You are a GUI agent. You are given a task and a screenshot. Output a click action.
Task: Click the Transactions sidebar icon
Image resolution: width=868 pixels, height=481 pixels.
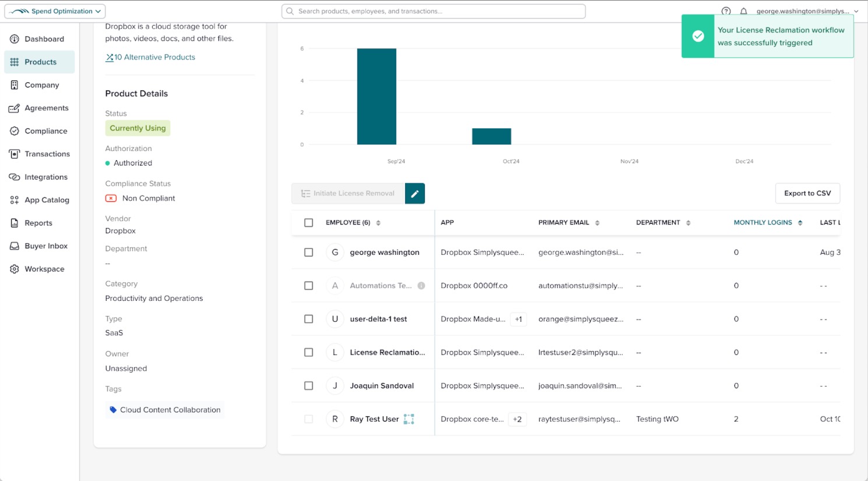(x=13, y=153)
